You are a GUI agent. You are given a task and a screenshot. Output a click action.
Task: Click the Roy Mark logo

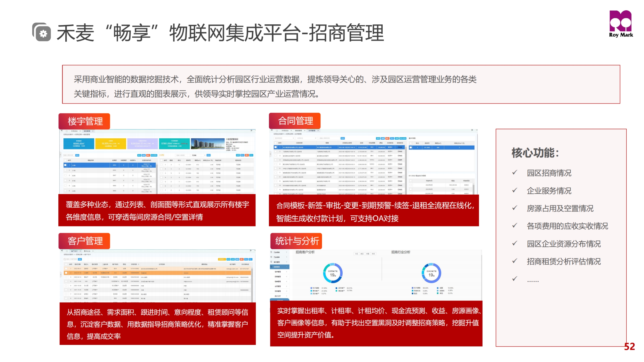(x=621, y=24)
